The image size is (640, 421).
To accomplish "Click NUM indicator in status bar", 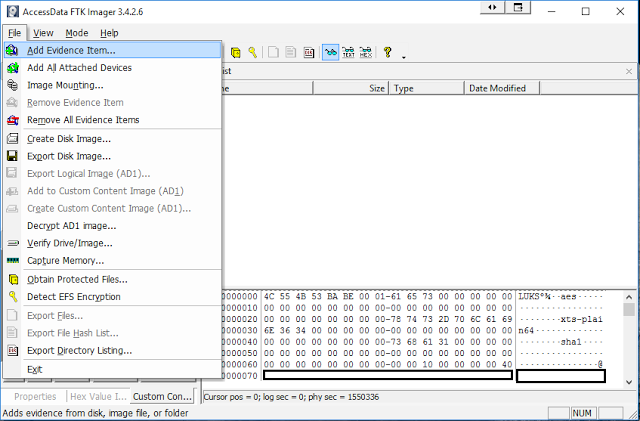I will click(x=582, y=413).
